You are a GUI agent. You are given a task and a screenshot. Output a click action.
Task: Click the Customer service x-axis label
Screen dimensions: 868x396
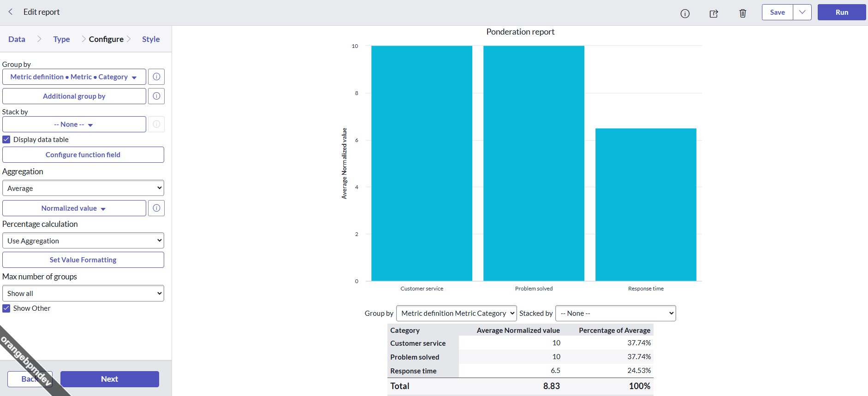click(x=422, y=289)
